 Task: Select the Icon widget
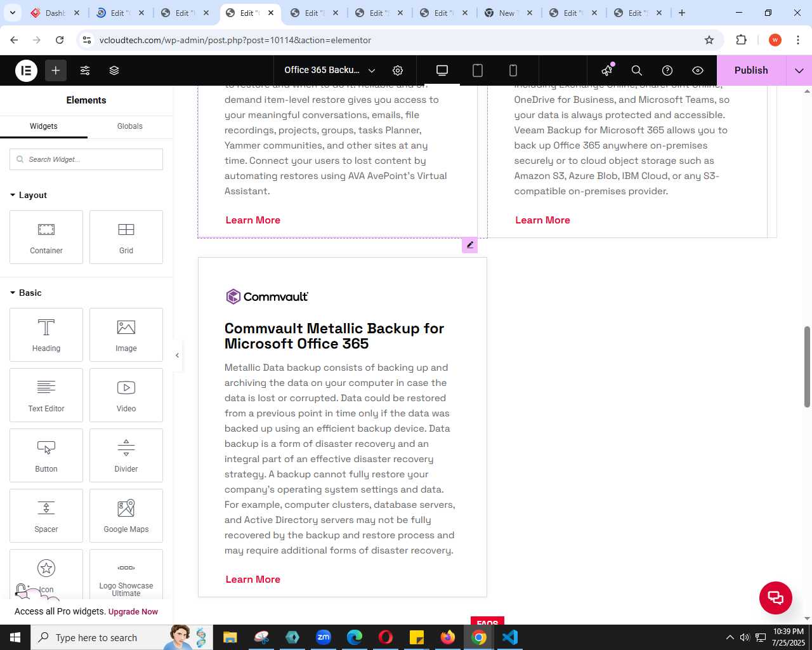[x=46, y=574]
